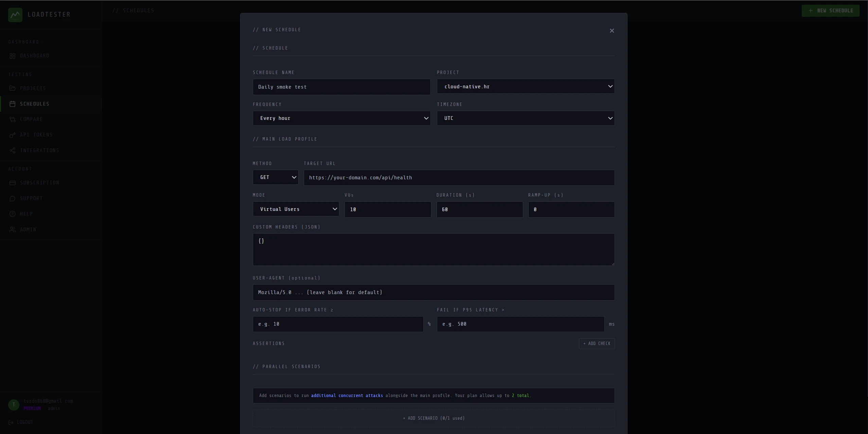Viewport: 868px width, 434px height.
Task: Click the LoadTester logo icon
Action: coord(15,15)
